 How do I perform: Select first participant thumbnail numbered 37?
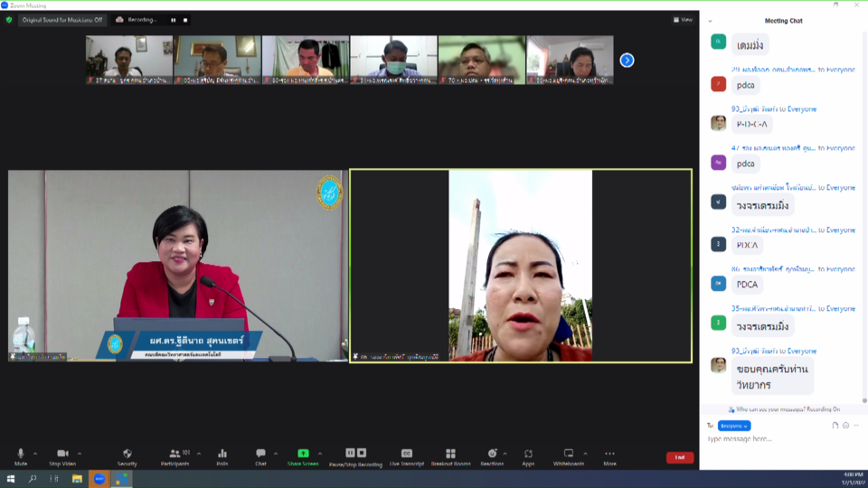pos(129,60)
